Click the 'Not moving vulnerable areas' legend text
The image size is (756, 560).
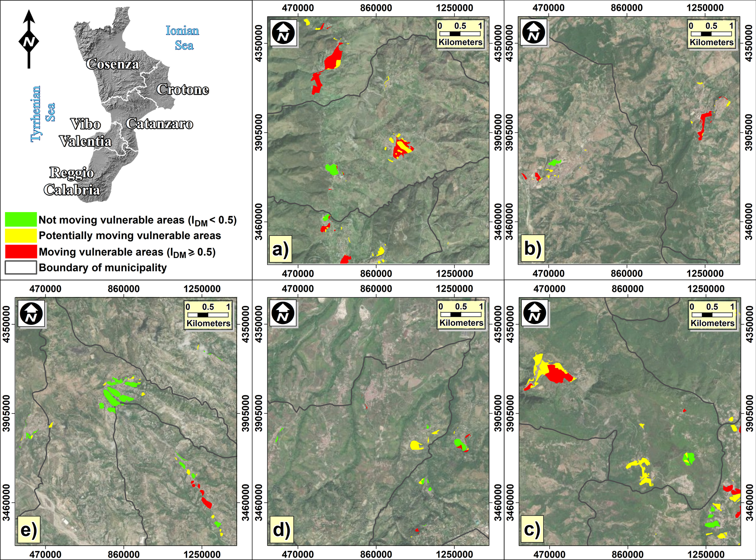tap(137, 220)
